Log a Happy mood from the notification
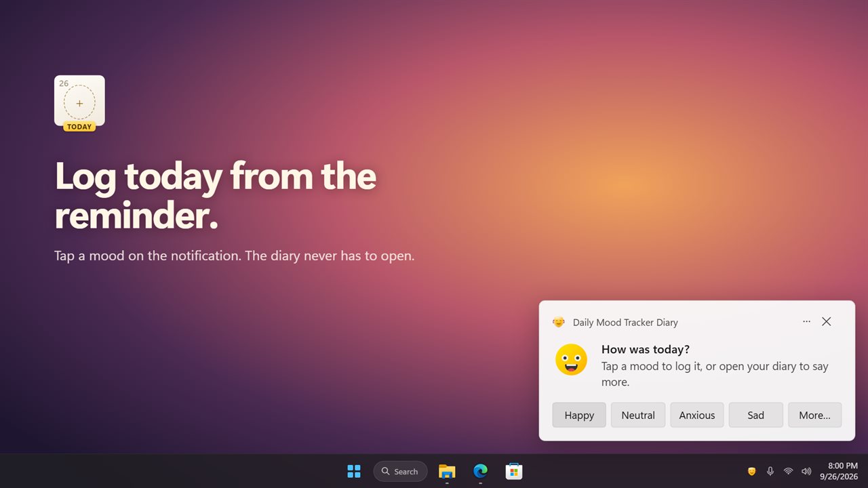The image size is (868, 488). pyautogui.click(x=579, y=415)
